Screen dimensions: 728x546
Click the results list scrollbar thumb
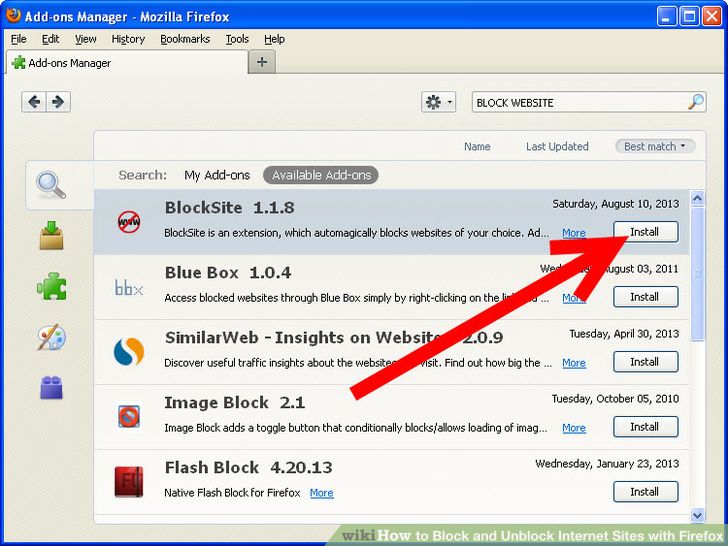coord(697,274)
